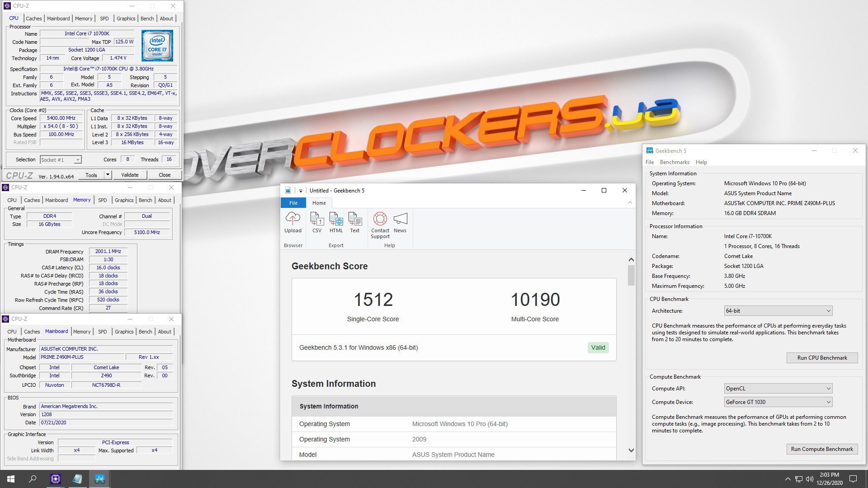Click the CPU-Z app icon in top window title bar
This screenshot has height=488, width=868.
(x=7, y=6)
